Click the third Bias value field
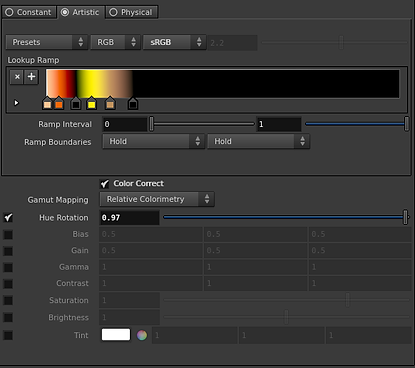 pos(360,234)
